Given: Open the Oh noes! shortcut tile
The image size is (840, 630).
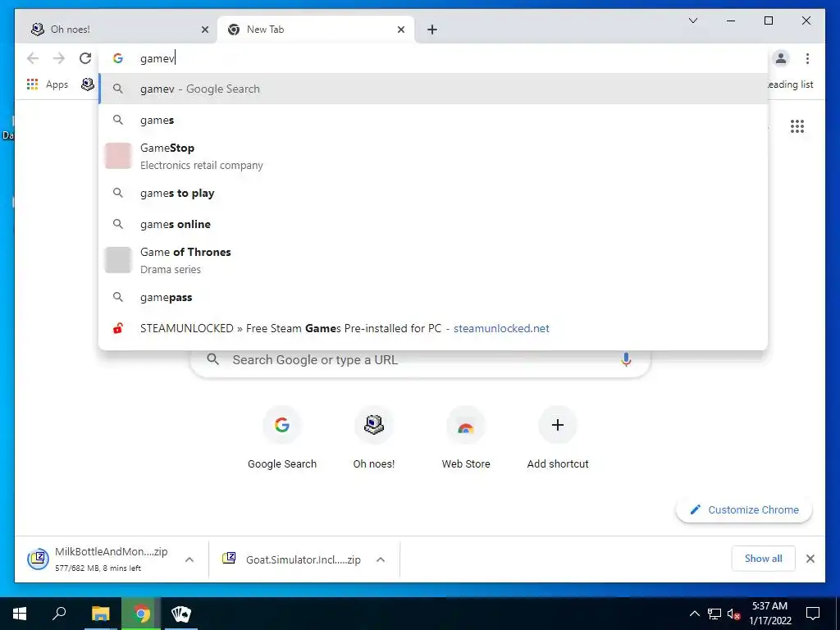Looking at the screenshot, I should 374,438.
